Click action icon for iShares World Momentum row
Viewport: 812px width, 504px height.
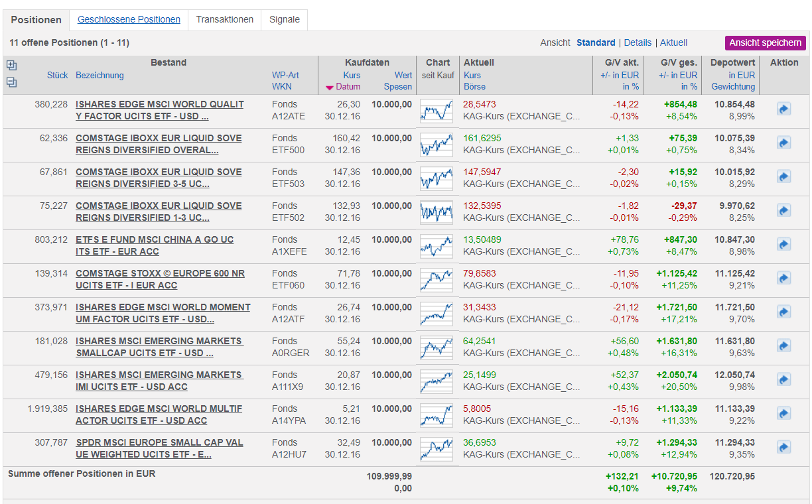(x=783, y=312)
